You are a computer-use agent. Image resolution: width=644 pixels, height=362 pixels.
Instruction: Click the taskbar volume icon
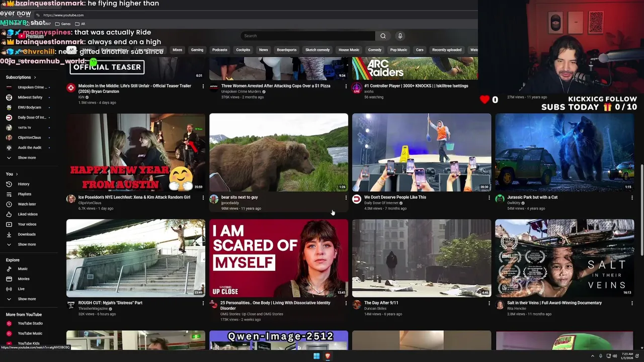tap(615, 356)
